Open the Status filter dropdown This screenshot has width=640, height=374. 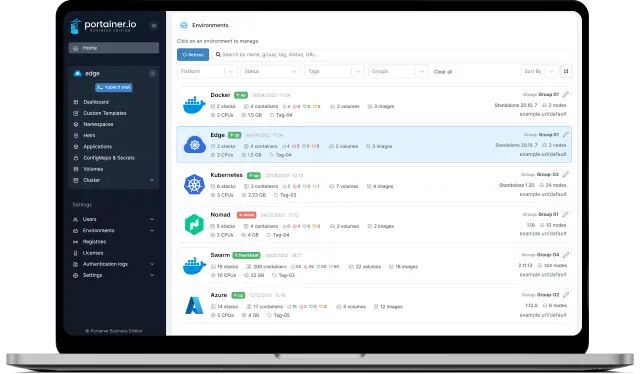[x=271, y=71]
